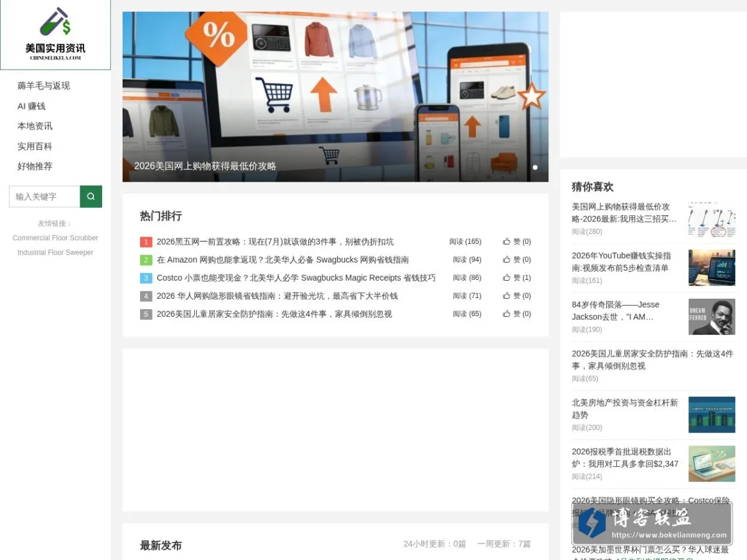Click the 最新发布 section heading
This screenshot has width=747, height=560.
tap(161, 545)
